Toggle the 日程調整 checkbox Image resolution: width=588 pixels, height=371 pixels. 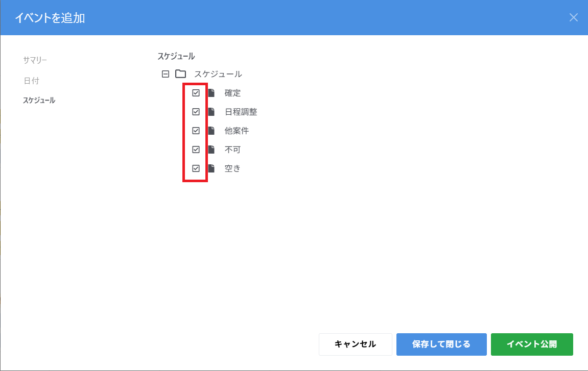196,112
